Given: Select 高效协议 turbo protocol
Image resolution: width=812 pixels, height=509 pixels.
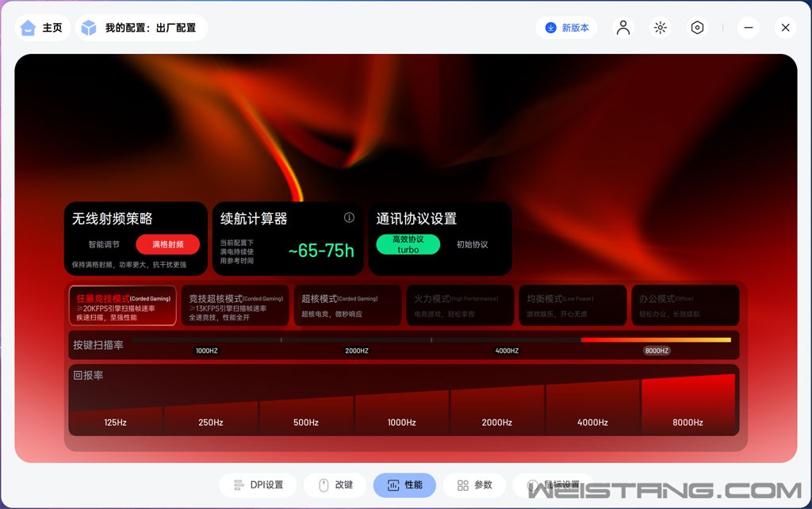Looking at the screenshot, I should [x=408, y=244].
